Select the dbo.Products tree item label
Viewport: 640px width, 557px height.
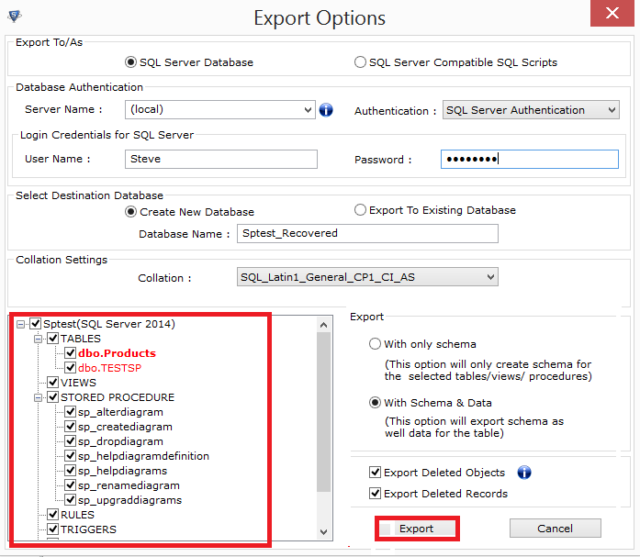[x=117, y=353]
